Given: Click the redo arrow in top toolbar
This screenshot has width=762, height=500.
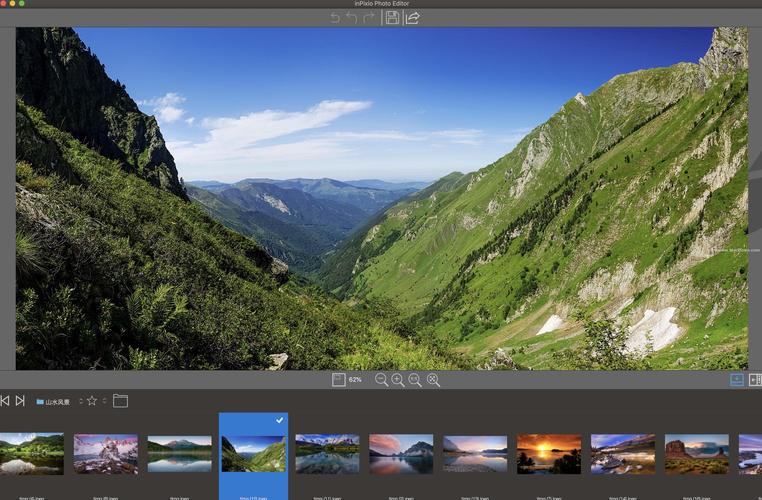Looking at the screenshot, I should click(x=367, y=18).
